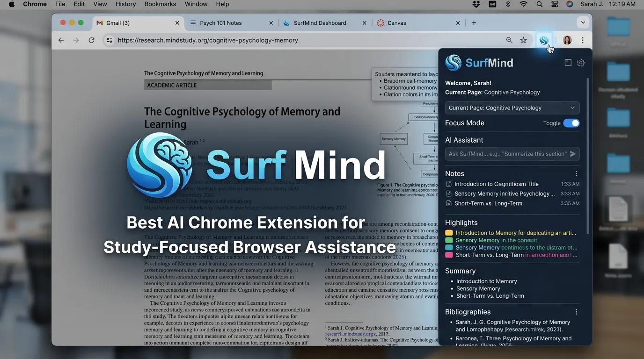Switch to Psych 101 Notes tab
644x359 pixels.
point(231,23)
